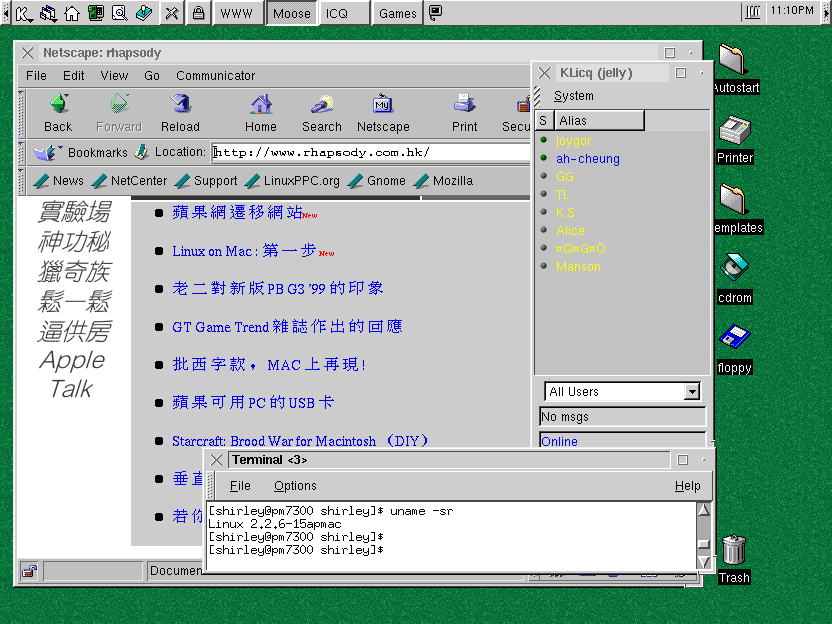Open the Search toolbar icon
832x624 pixels.
coord(322,105)
